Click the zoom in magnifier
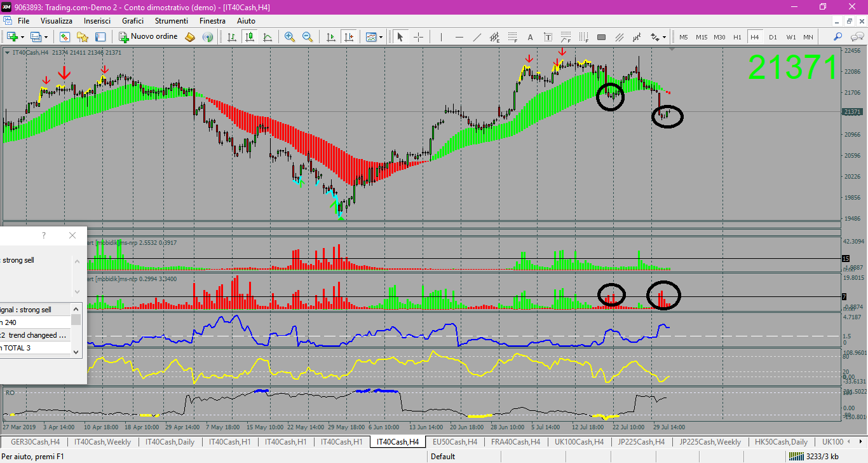868x463 pixels. 290,37
